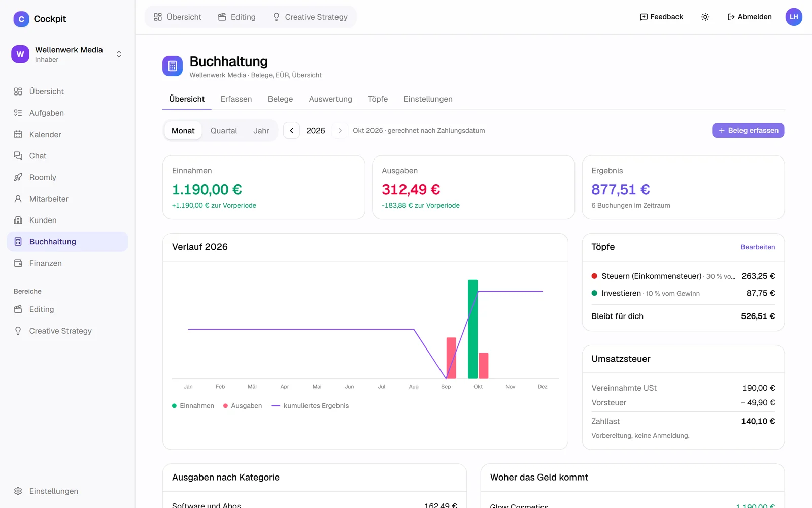This screenshot has width=812, height=508.
Task: Click the Steuern (Einkommensteuer) row
Action: click(x=683, y=276)
